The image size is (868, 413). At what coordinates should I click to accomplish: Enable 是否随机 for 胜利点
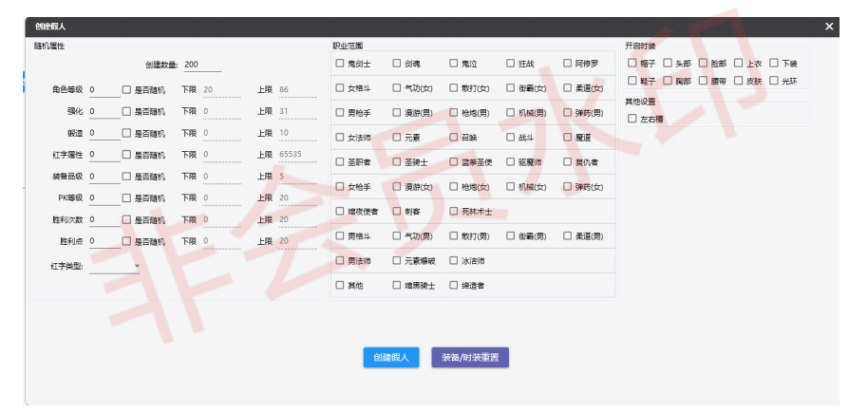click(x=126, y=241)
